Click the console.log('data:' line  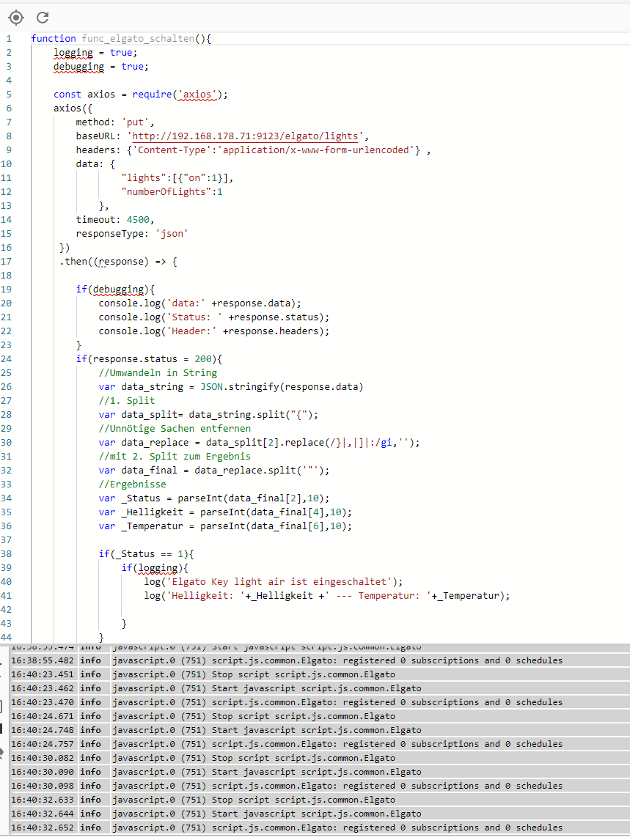click(199, 303)
